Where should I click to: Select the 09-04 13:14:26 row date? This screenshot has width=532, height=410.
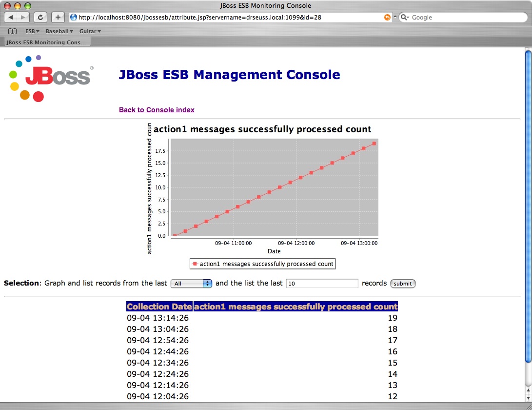point(158,318)
